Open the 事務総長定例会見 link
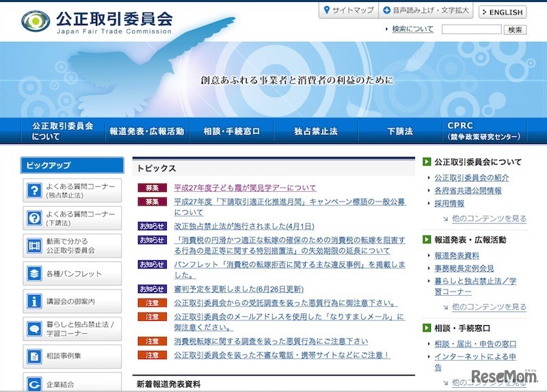 (464, 268)
